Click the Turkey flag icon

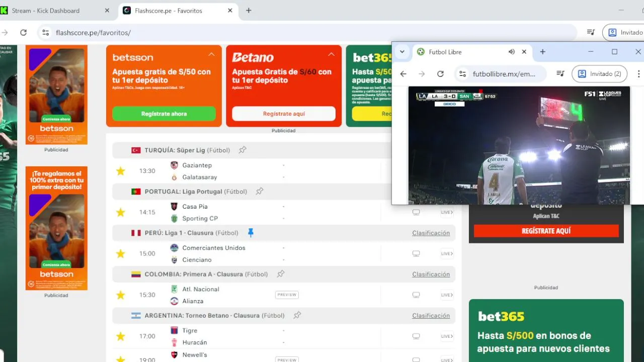tap(136, 150)
